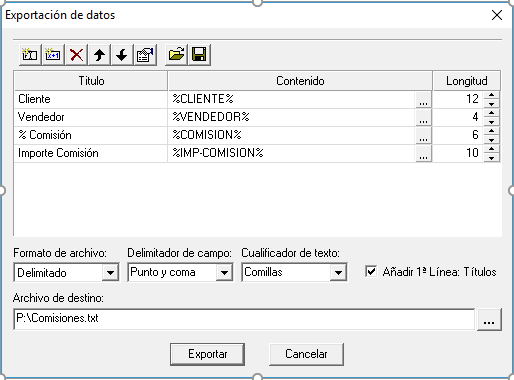Screen dimensions: 514x380
Task: Open content editor for %VENDEDOR% row
Action: (424, 117)
